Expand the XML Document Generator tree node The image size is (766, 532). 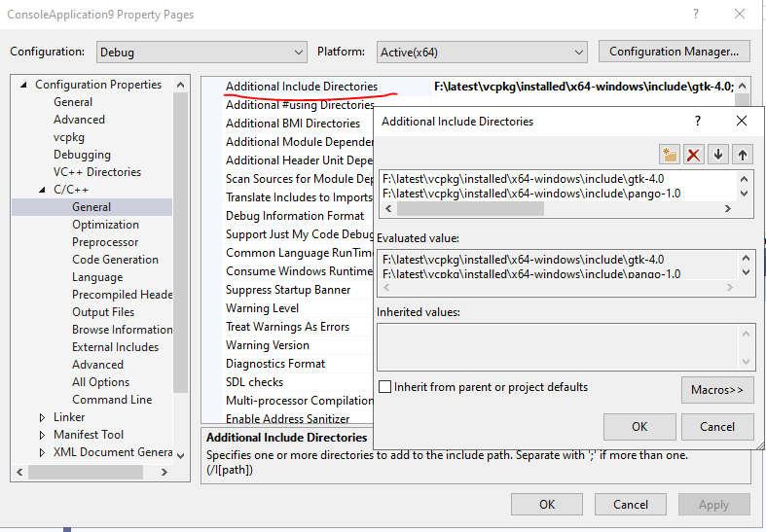click(x=42, y=452)
